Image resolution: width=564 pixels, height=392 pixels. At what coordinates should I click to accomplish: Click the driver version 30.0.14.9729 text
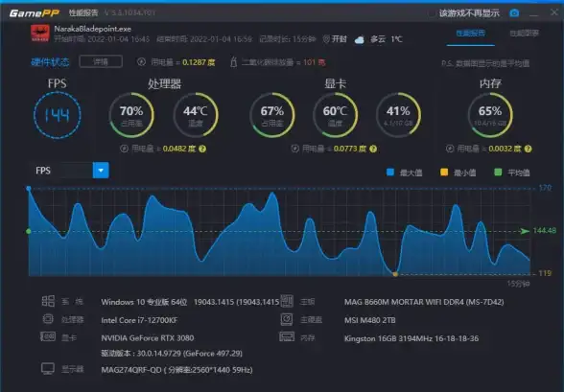click(172, 354)
